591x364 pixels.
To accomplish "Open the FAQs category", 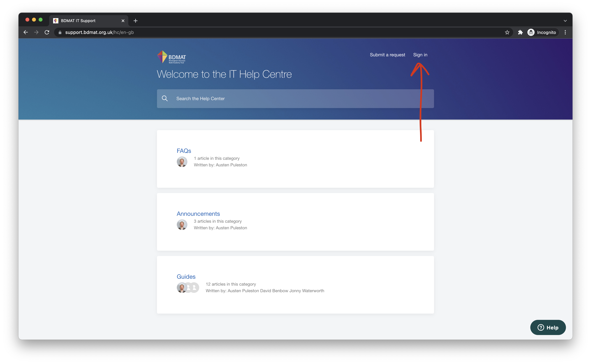I will (184, 151).
